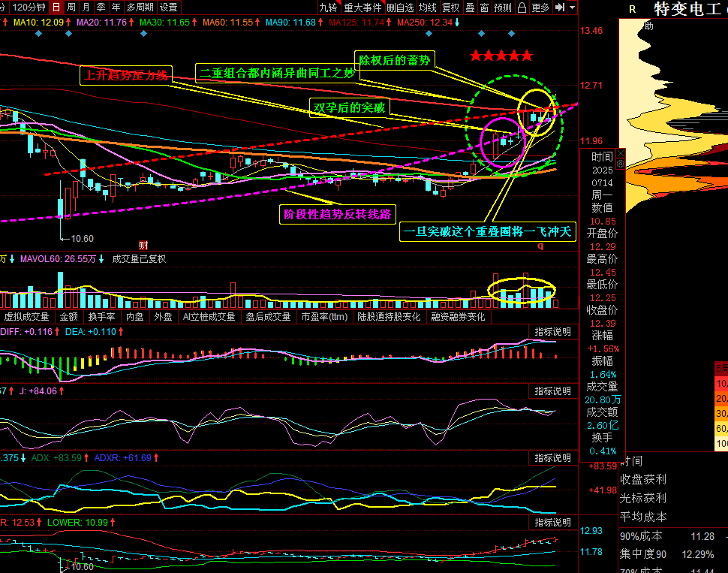Switch to 年 yearly period

click(x=116, y=8)
